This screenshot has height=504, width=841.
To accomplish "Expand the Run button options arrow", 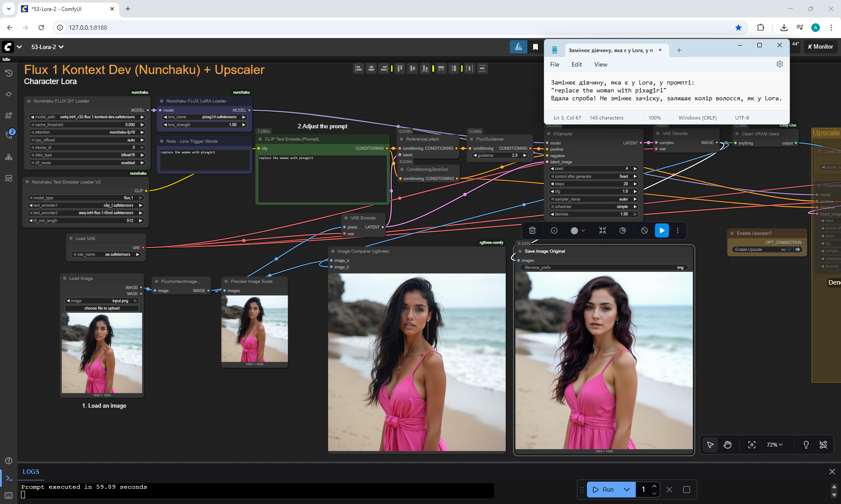I will click(x=627, y=490).
